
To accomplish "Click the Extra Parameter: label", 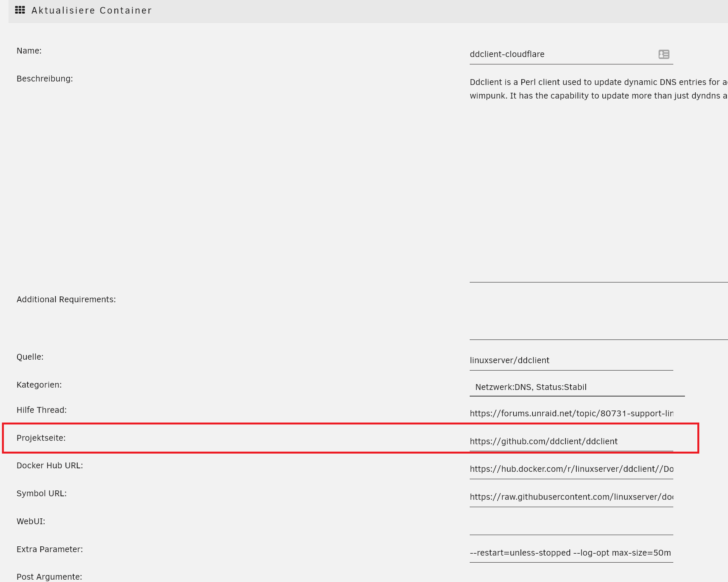I will [x=50, y=549].
